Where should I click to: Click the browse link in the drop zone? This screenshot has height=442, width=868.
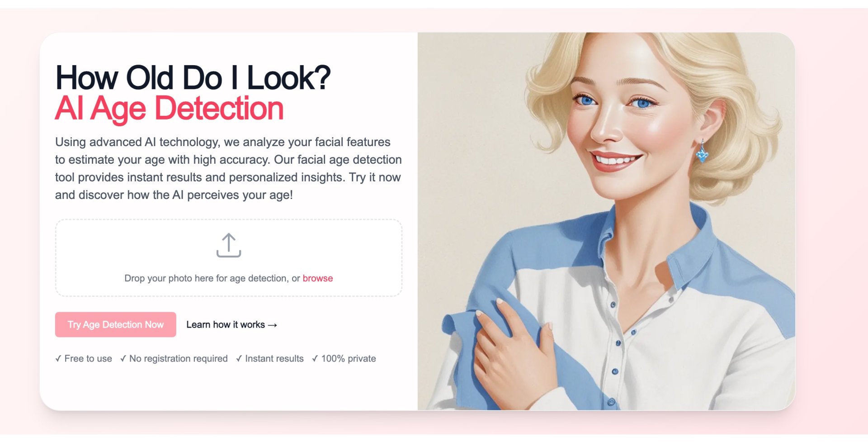(x=318, y=278)
